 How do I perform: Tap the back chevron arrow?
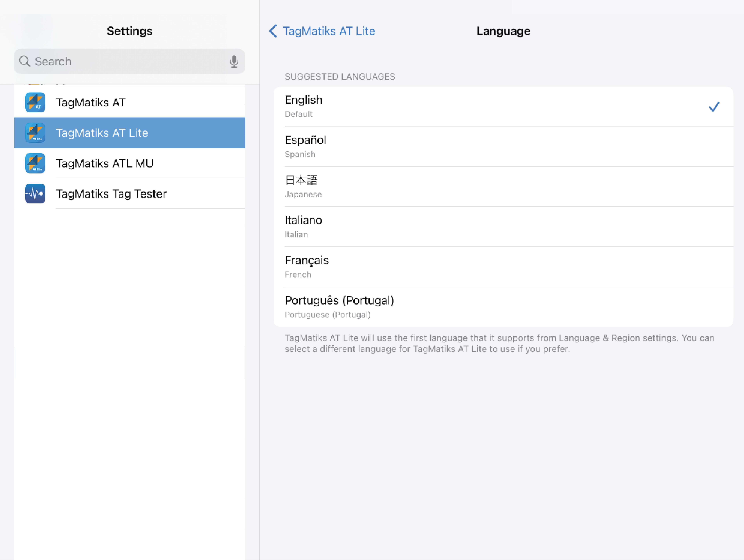tap(273, 31)
